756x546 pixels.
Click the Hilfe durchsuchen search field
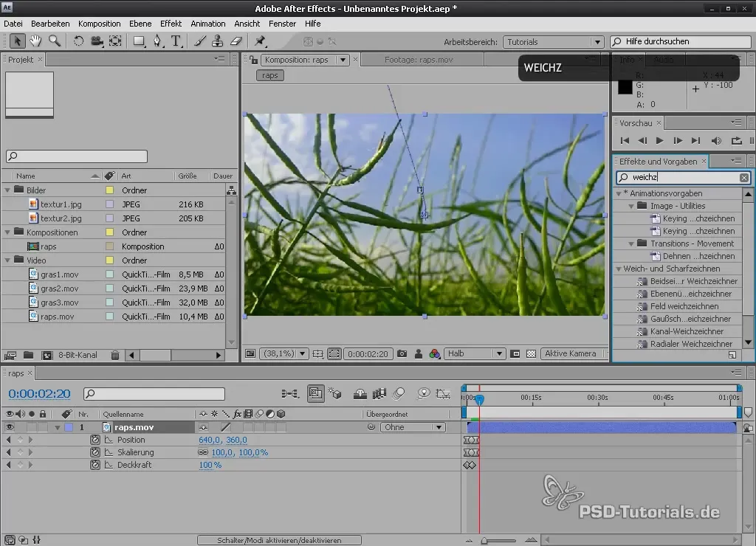pos(681,42)
